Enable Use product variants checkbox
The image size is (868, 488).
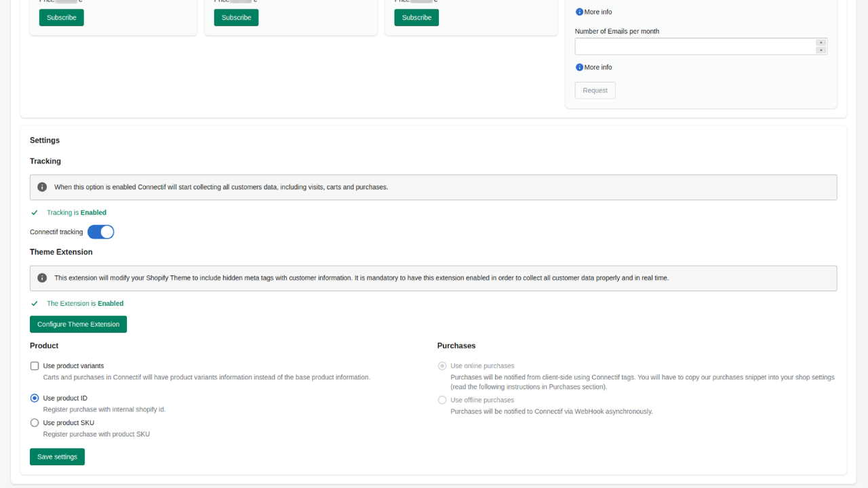tap(35, 366)
